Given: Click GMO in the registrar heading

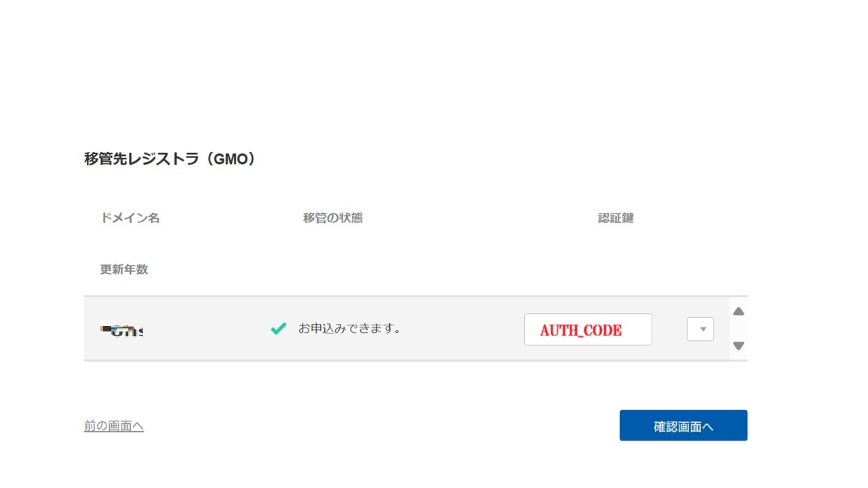Looking at the screenshot, I should pyautogui.click(x=229, y=159).
